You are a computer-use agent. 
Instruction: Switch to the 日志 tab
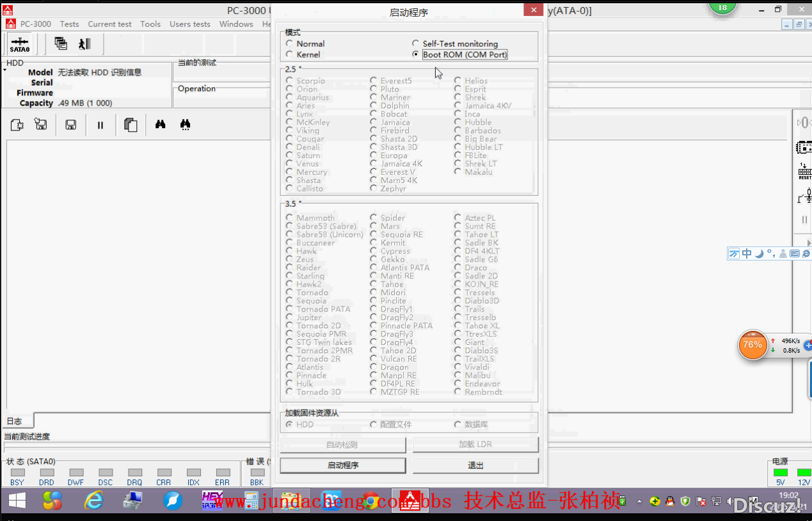coord(17,421)
